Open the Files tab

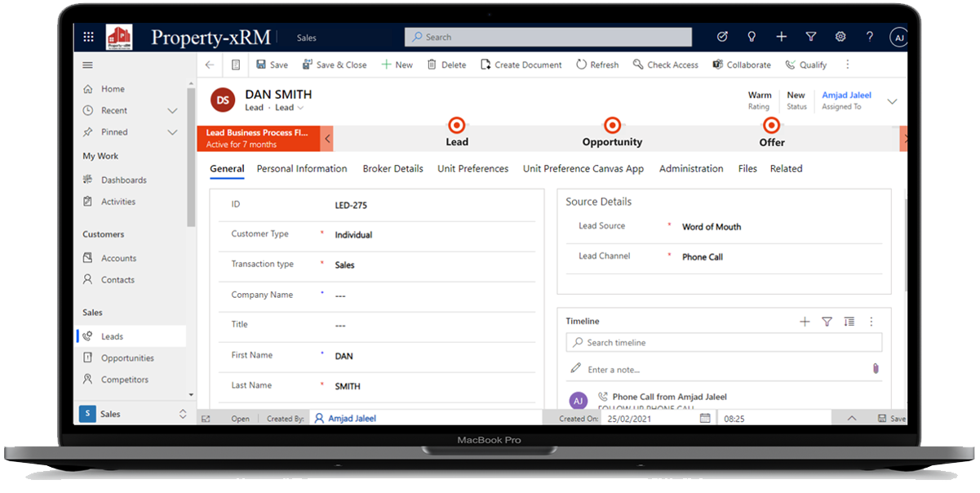747,169
